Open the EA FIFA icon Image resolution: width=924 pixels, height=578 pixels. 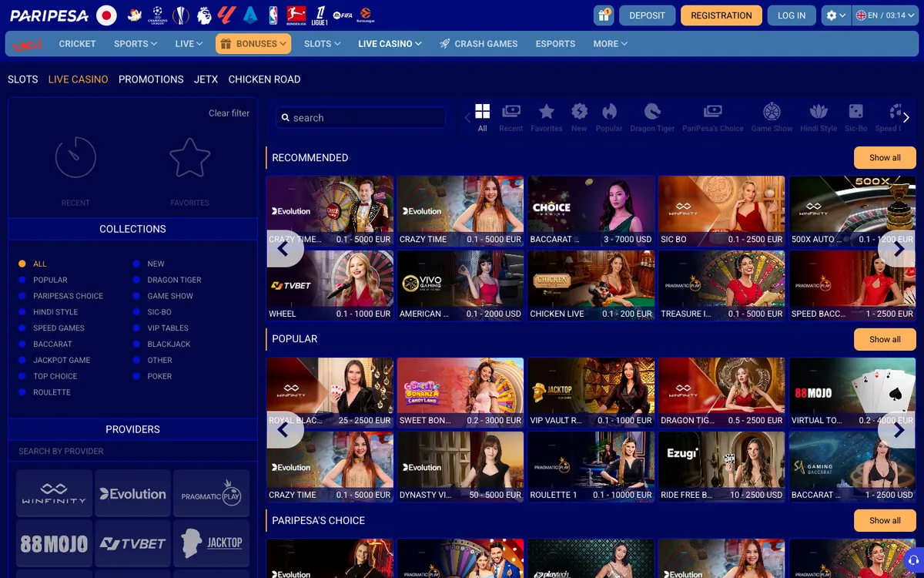[343, 15]
